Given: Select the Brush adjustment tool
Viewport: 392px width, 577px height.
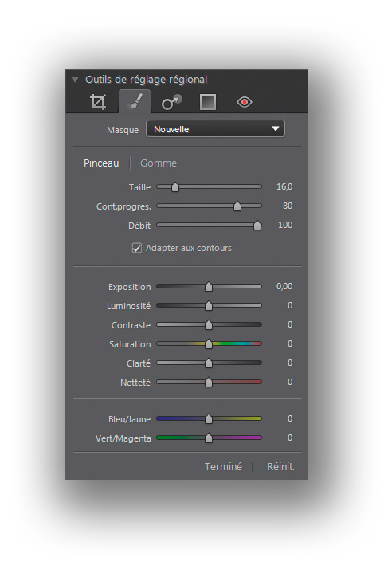Looking at the screenshot, I should tap(135, 101).
